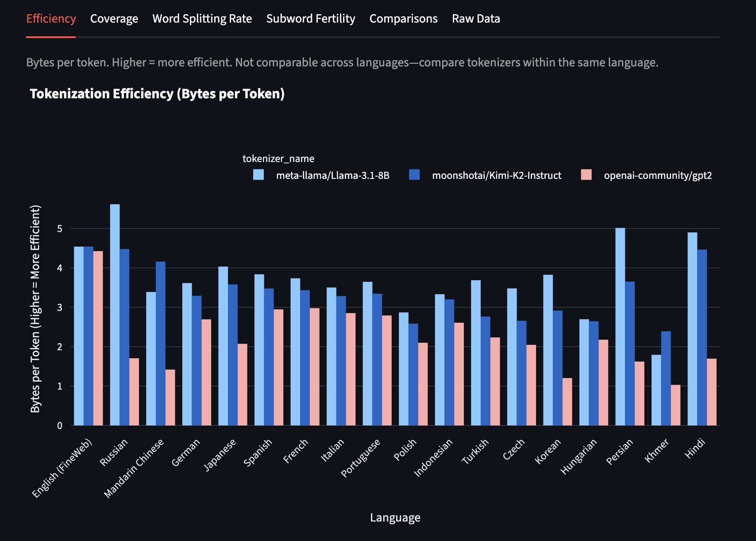Toggle the openai-community/gpt2 legend swatch

586,175
